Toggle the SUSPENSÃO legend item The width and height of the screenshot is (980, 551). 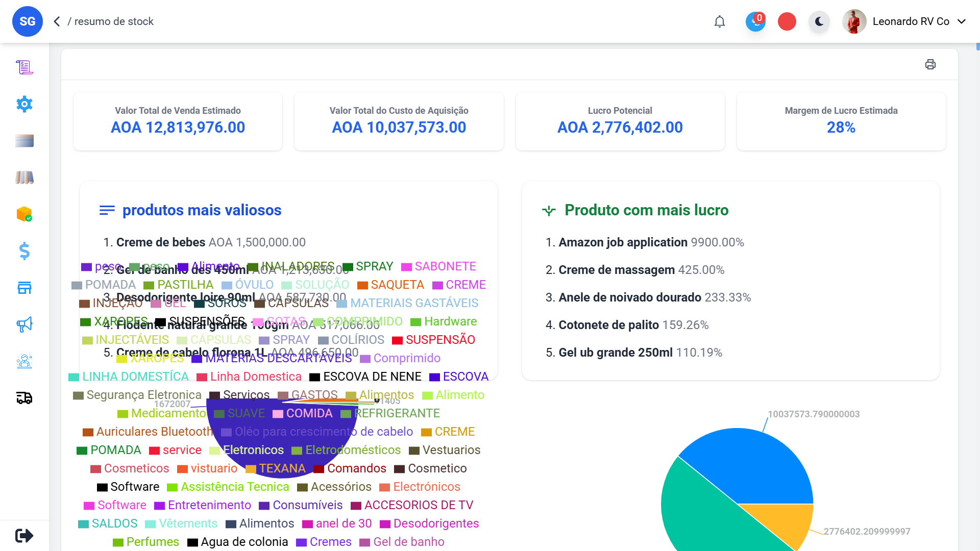point(434,340)
